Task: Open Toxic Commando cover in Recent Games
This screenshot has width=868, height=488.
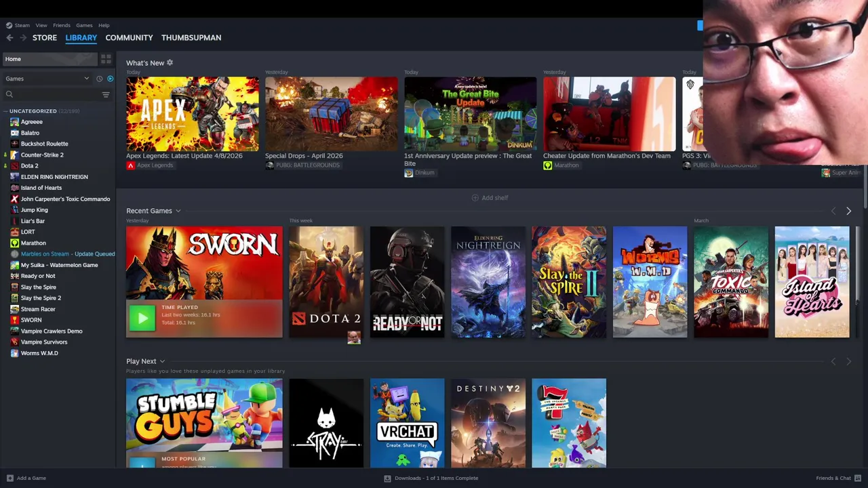Action: (731, 282)
